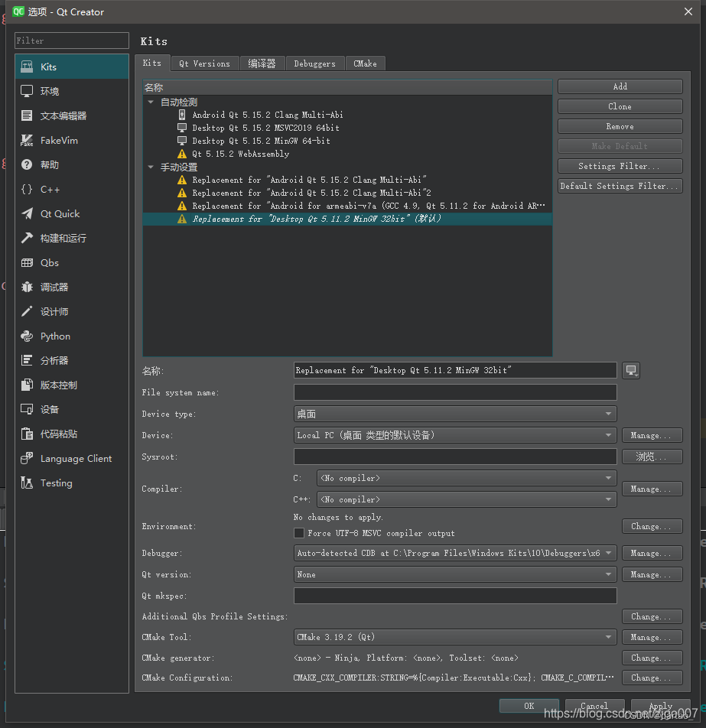Click the Qt mkspec input field
The width and height of the screenshot is (706, 728).
(x=455, y=596)
